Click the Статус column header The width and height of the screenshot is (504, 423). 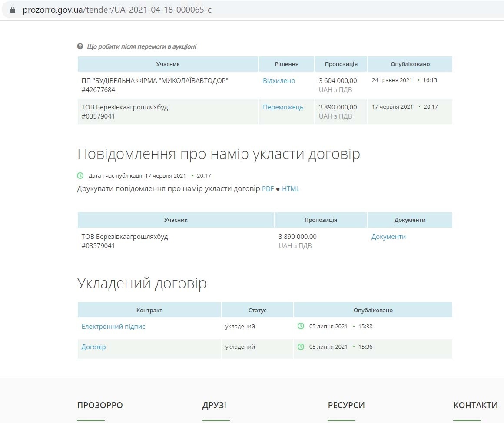(x=258, y=310)
